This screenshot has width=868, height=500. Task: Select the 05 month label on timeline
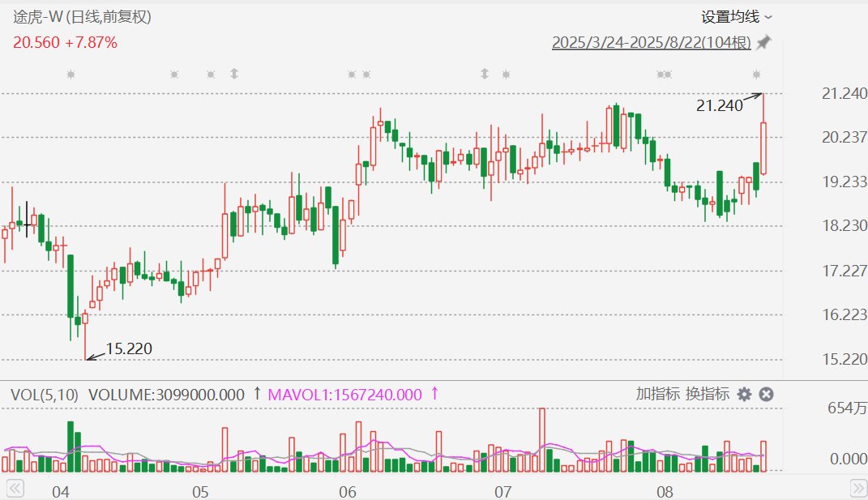[200, 492]
